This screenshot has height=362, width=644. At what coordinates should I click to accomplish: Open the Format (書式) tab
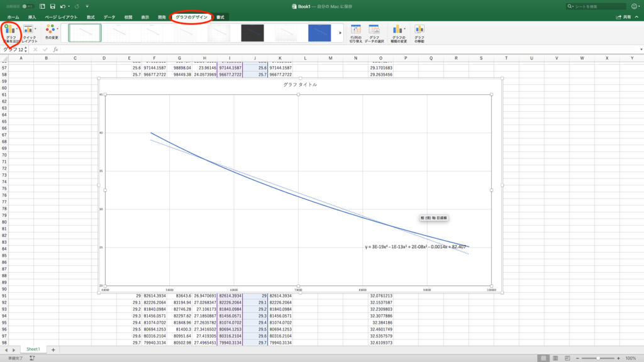tap(221, 17)
